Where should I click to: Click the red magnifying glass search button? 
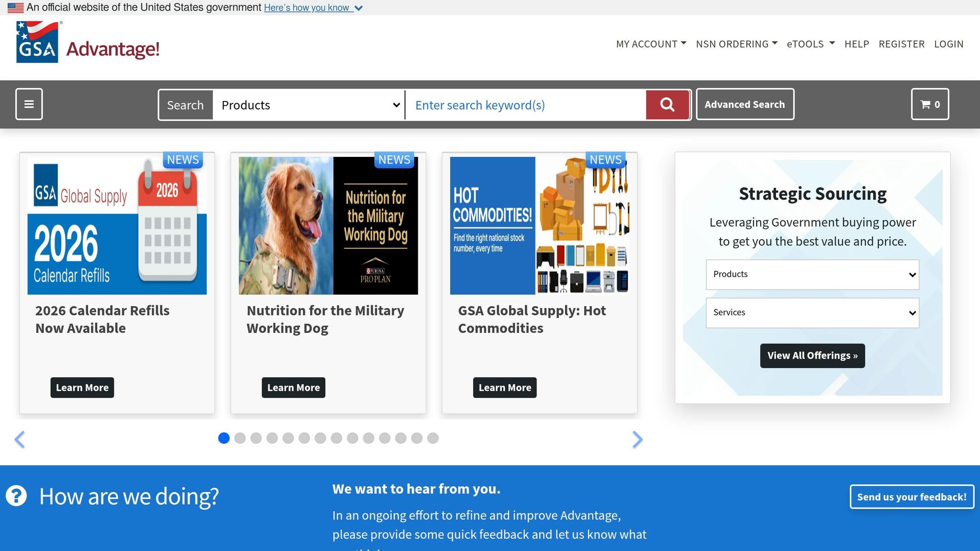(667, 105)
